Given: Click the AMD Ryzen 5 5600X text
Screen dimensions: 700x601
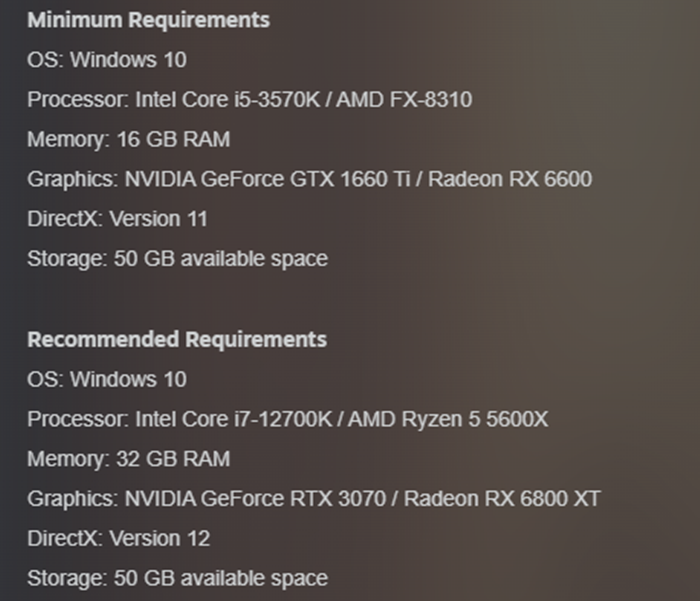Looking at the screenshot, I should pyautogui.click(x=448, y=419).
